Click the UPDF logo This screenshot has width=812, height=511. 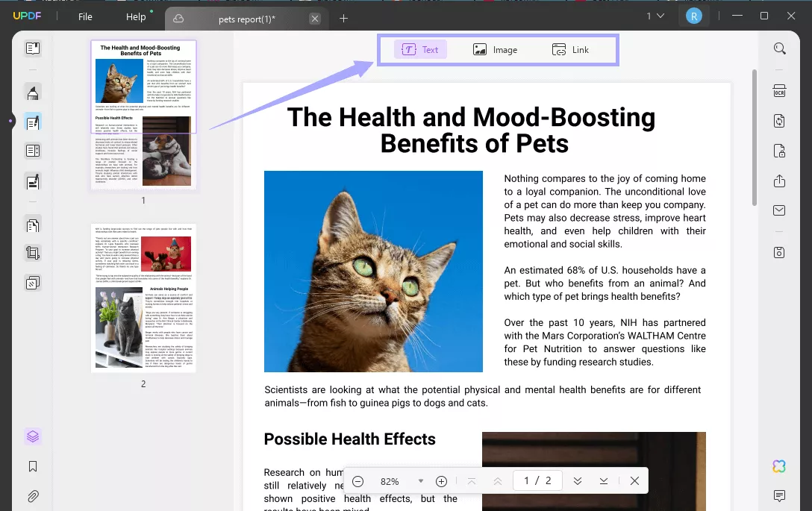pyautogui.click(x=27, y=16)
